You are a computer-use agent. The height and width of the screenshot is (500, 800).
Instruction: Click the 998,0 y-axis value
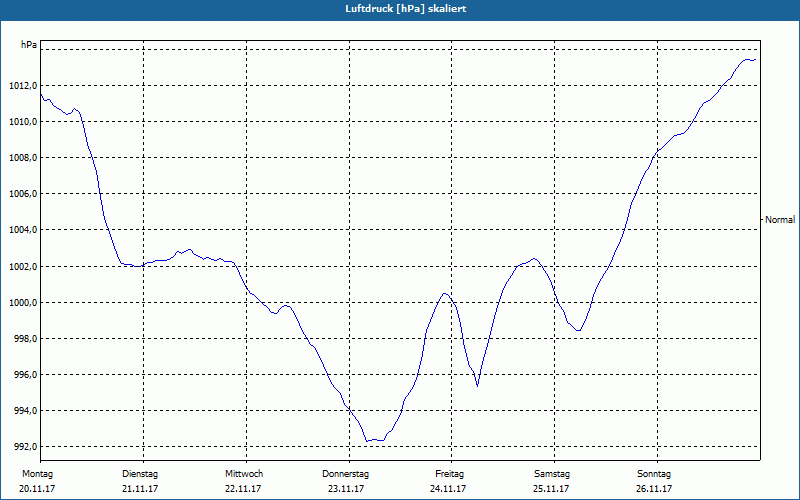click(26, 339)
